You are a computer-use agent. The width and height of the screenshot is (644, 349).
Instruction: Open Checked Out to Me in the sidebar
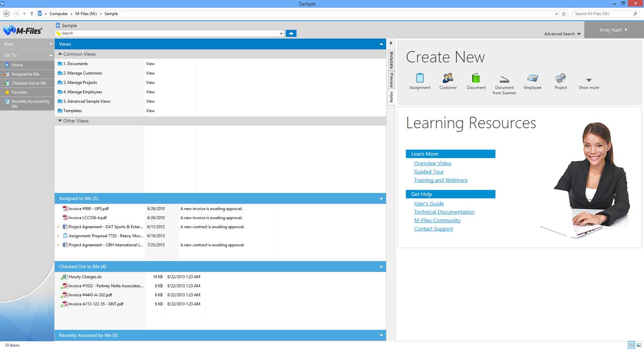pyautogui.click(x=27, y=83)
